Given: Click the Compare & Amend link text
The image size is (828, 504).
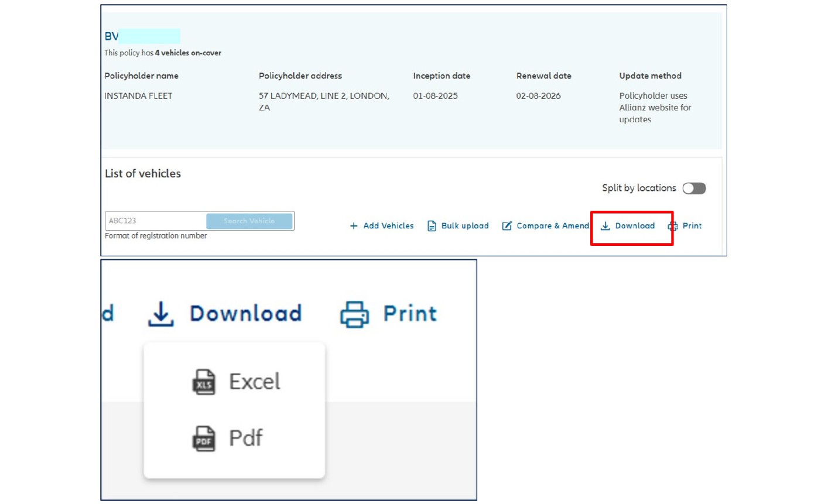Looking at the screenshot, I should [x=553, y=226].
